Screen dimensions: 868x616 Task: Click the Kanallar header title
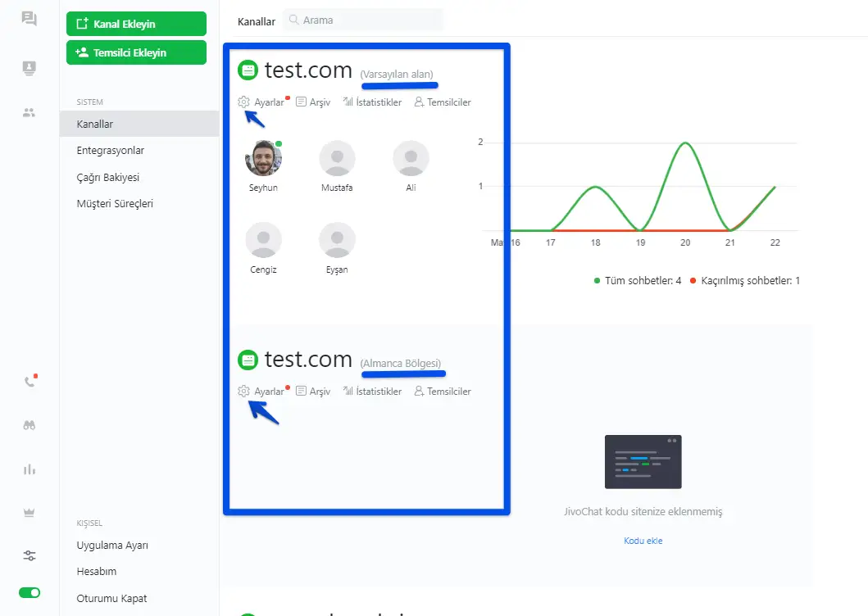[x=257, y=21]
